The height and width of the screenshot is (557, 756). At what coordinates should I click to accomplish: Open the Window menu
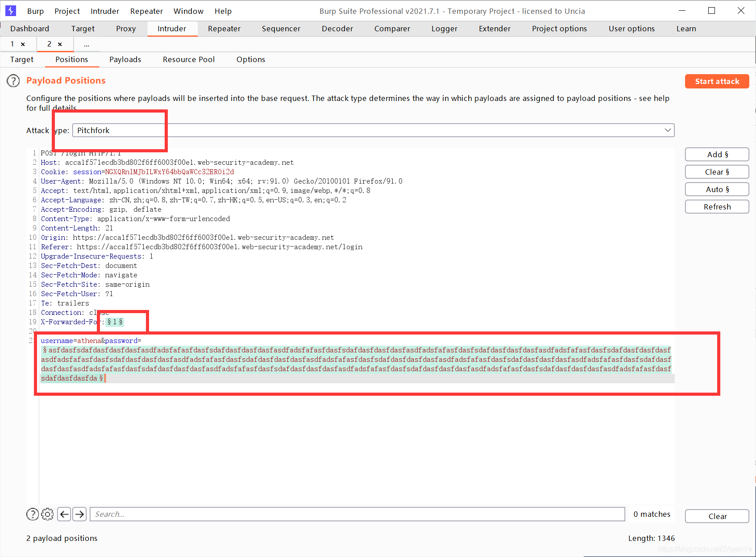[x=188, y=11]
